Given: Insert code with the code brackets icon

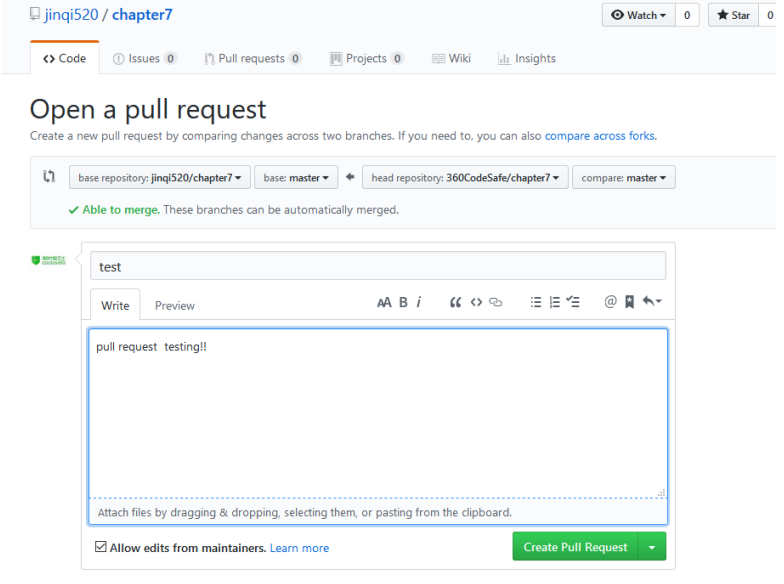Looking at the screenshot, I should click(476, 302).
